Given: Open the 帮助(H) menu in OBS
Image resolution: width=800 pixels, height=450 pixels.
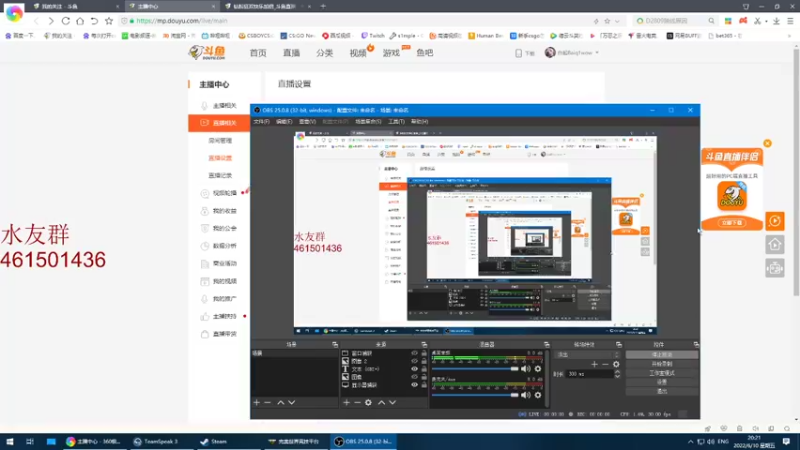Looking at the screenshot, I should tap(419, 121).
